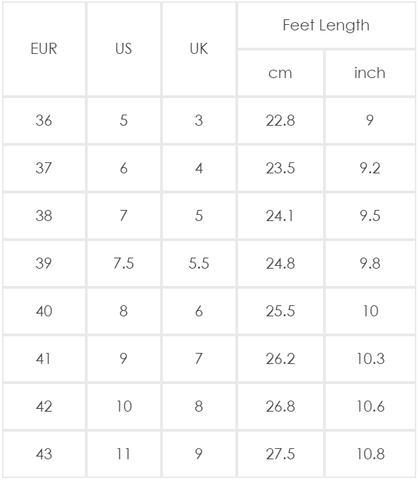Select the EUR size 40 cell
419x480 pixels.
(x=44, y=311)
